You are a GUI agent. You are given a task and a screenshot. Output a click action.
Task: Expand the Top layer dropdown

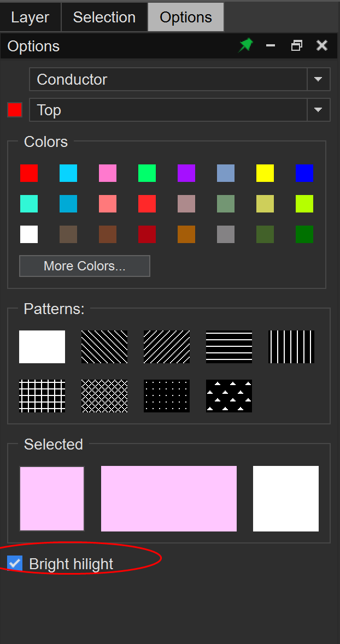[318, 110]
